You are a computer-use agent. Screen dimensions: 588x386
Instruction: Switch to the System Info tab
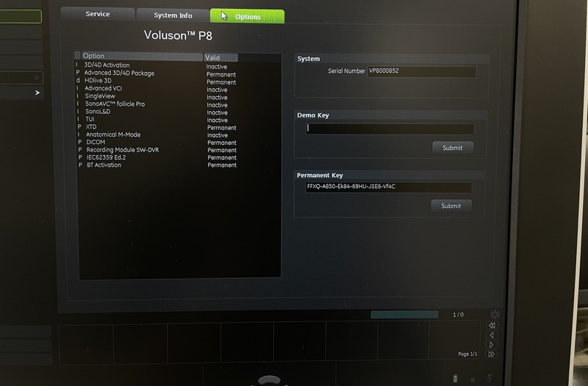(173, 15)
